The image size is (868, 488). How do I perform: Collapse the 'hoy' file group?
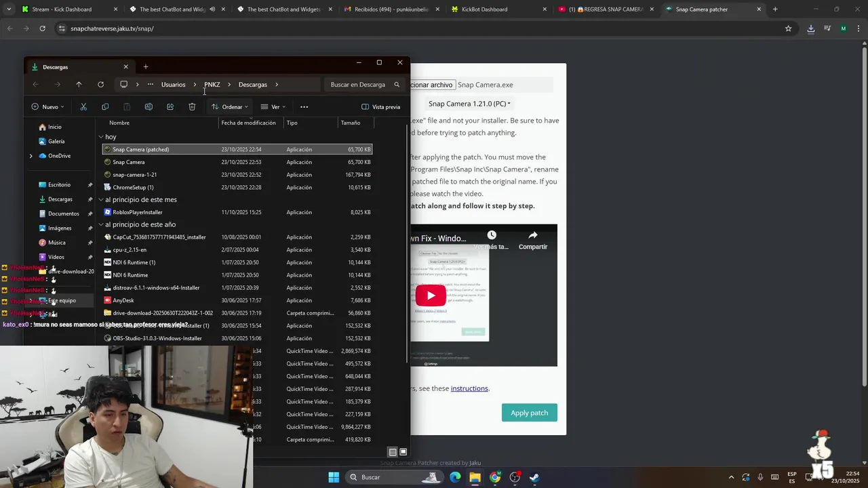(101, 137)
